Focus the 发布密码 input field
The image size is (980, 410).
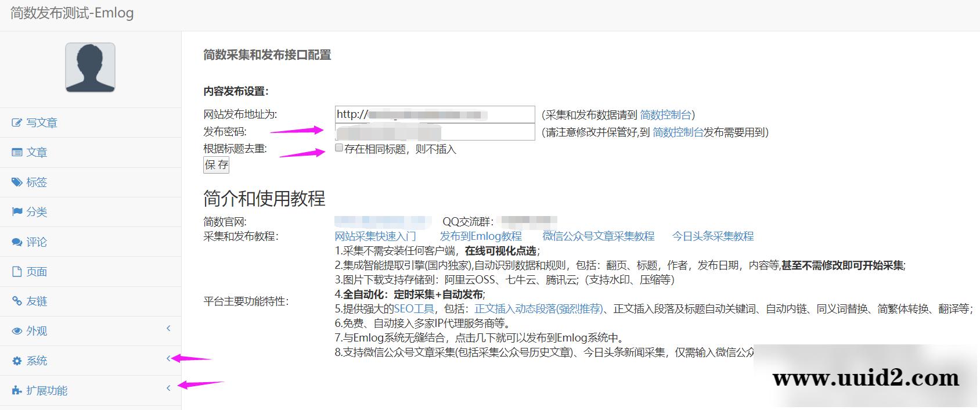[435, 132]
